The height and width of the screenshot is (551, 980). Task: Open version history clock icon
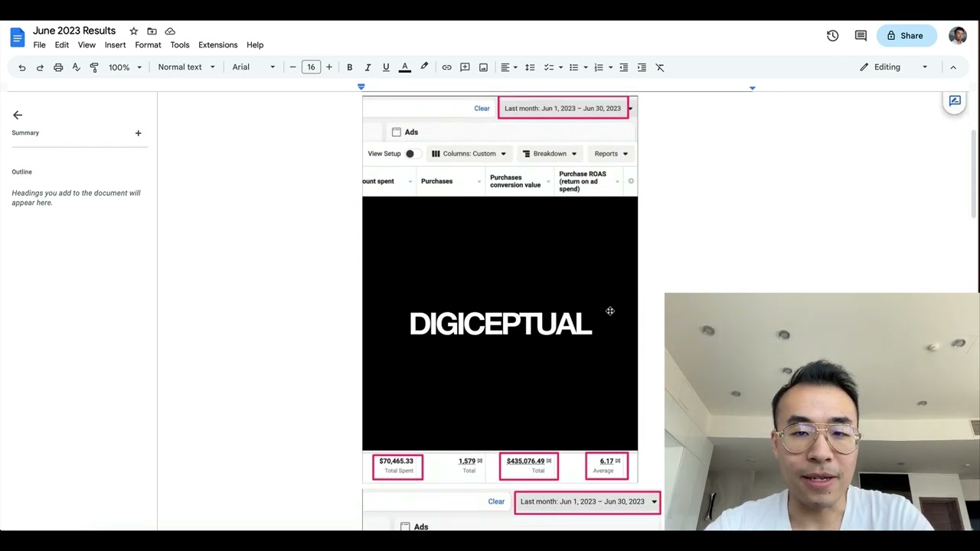(x=832, y=36)
